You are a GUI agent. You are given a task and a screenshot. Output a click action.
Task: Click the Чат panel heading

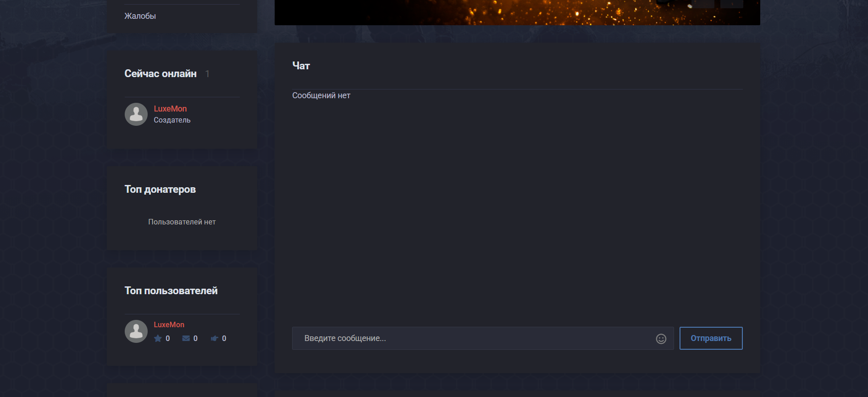tap(301, 66)
